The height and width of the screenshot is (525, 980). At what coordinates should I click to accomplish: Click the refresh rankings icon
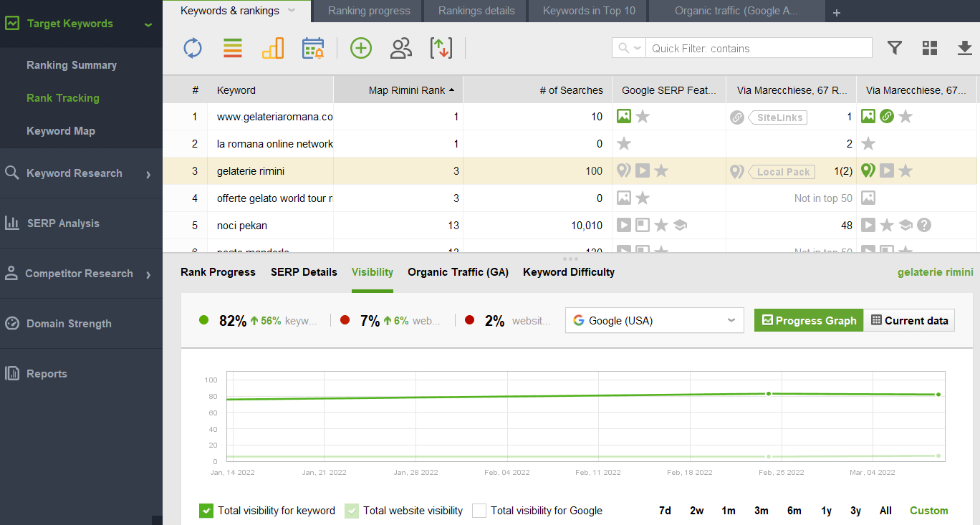tap(193, 48)
